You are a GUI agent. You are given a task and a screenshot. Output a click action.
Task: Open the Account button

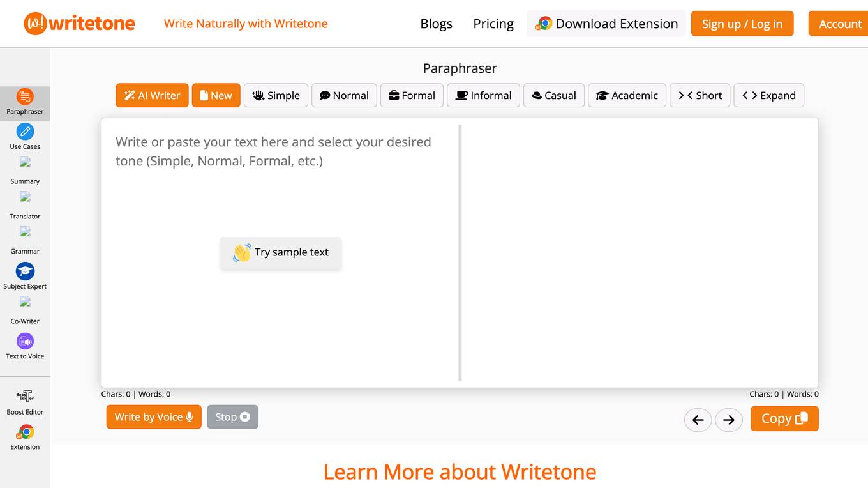[838, 24]
